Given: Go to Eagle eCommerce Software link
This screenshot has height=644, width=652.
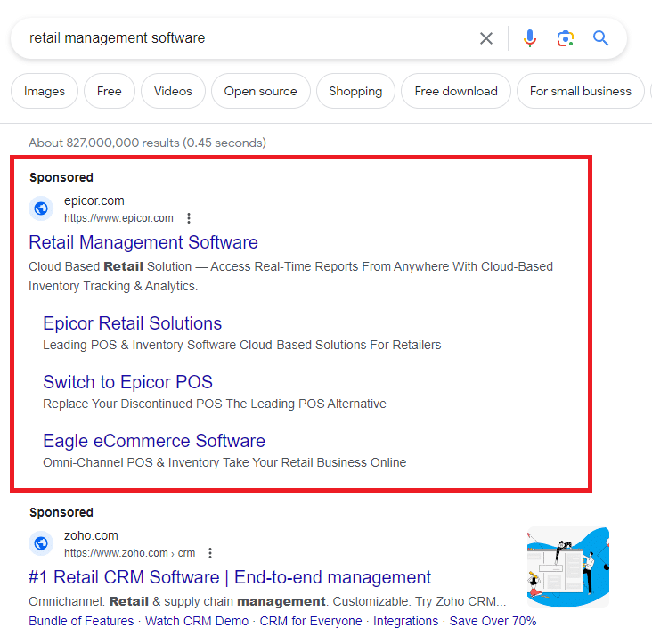Looking at the screenshot, I should point(154,441).
